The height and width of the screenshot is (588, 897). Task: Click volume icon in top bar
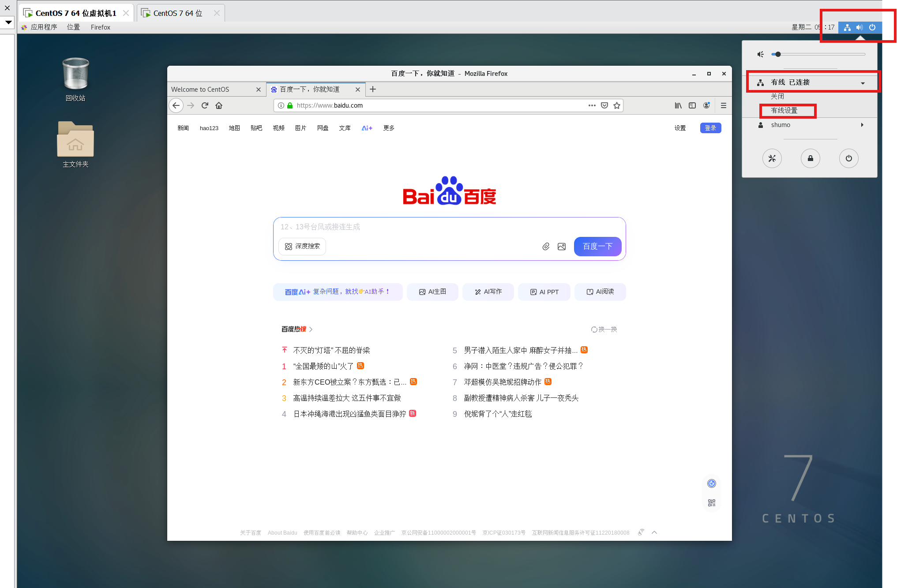click(859, 27)
